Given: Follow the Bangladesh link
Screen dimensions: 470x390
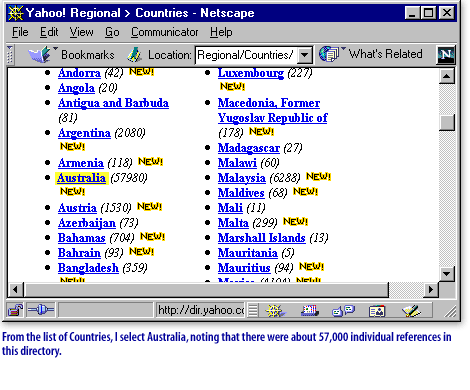Looking at the screenshot, I should tap(88, 268).
